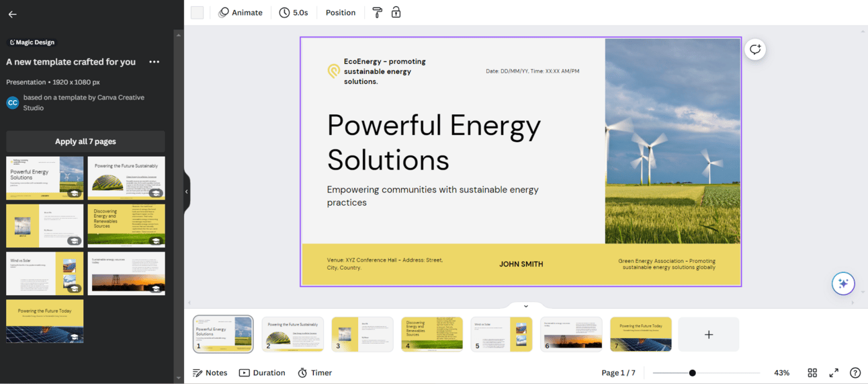Click the CC creator avatar
The image size is (868, 384).
tap(12, 103)
